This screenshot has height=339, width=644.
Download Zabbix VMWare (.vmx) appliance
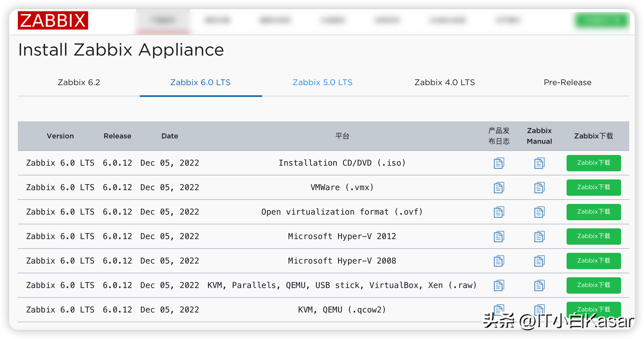(x=594, y=187)
